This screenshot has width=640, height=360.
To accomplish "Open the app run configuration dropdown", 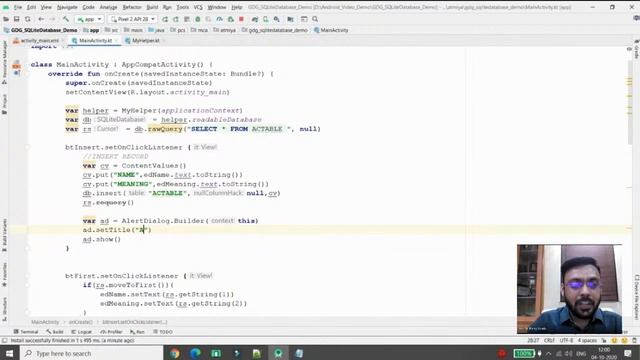I will point(89,19).
